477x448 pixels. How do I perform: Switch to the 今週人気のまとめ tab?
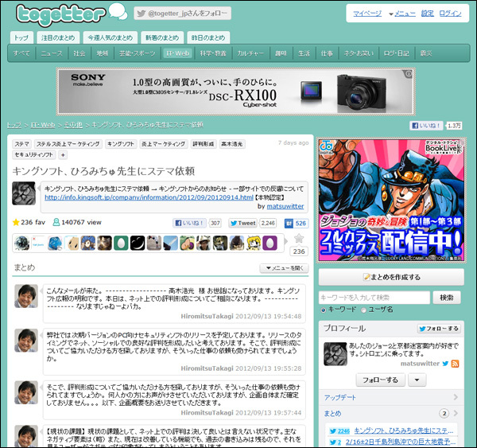[111, 37]
